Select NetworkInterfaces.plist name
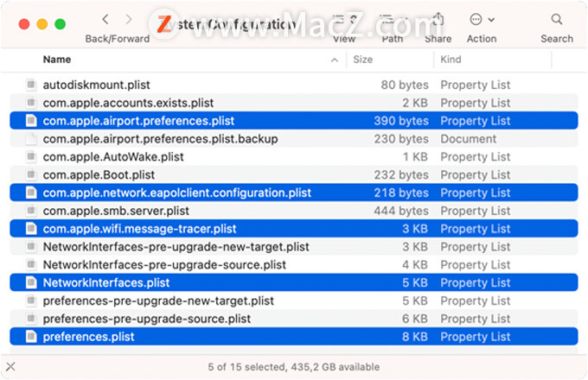 coord(106,282)
